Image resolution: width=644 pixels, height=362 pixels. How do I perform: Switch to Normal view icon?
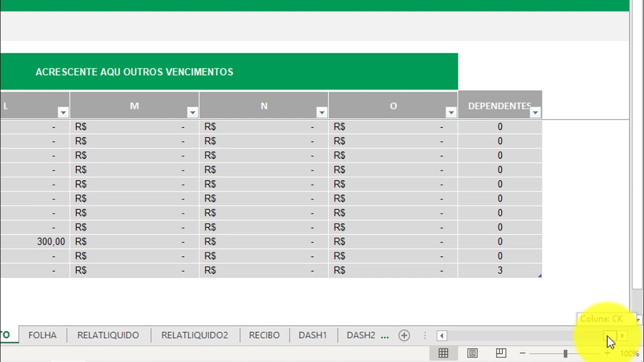point(443,353)
